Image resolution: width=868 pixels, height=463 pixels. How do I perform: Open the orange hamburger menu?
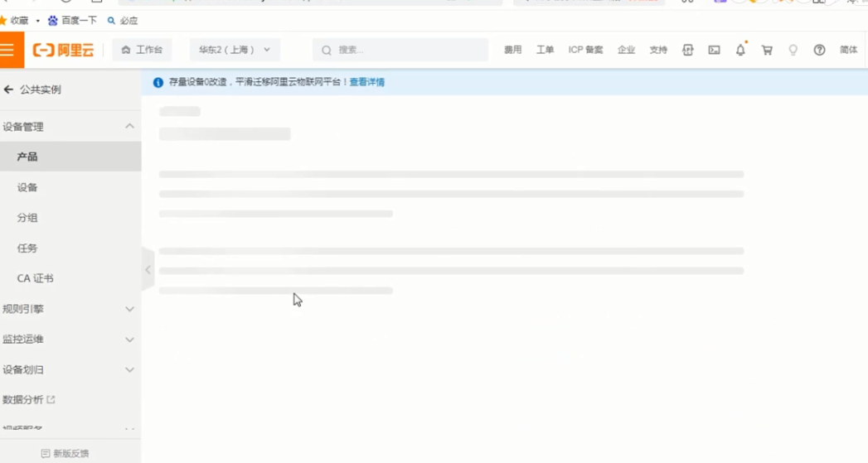pos(8,51)
